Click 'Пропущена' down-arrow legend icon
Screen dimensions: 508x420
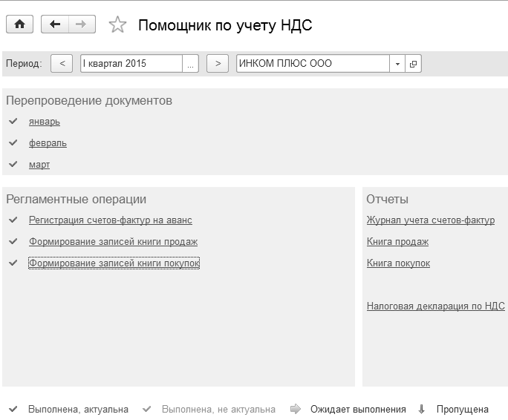(421, 410)
